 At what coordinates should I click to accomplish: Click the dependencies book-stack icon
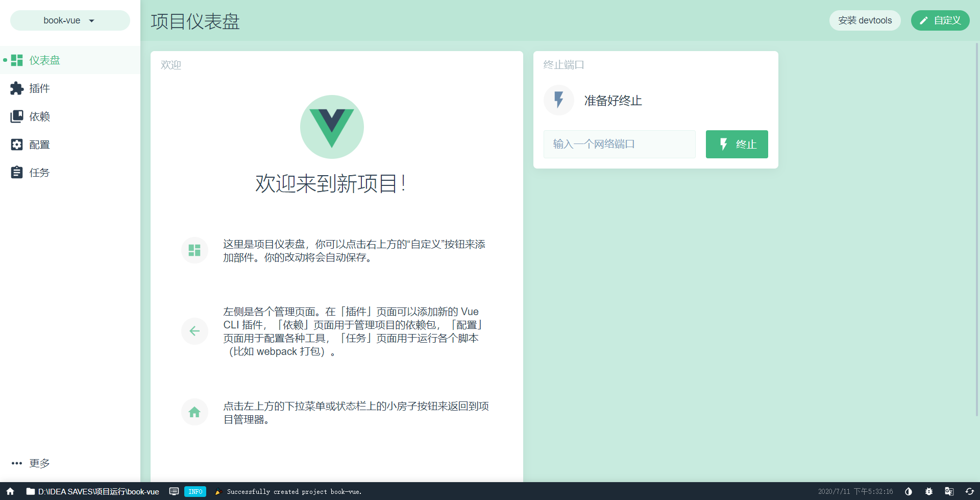(x=17, y=116)
